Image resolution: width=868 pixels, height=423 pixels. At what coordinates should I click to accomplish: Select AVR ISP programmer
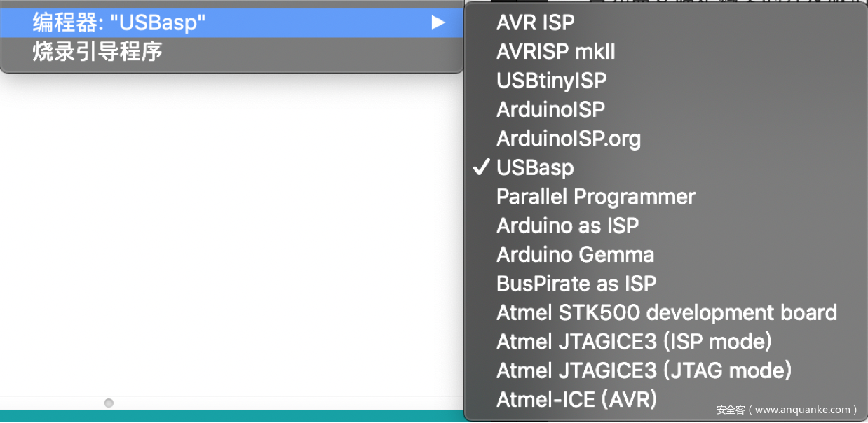coord(535,22)
